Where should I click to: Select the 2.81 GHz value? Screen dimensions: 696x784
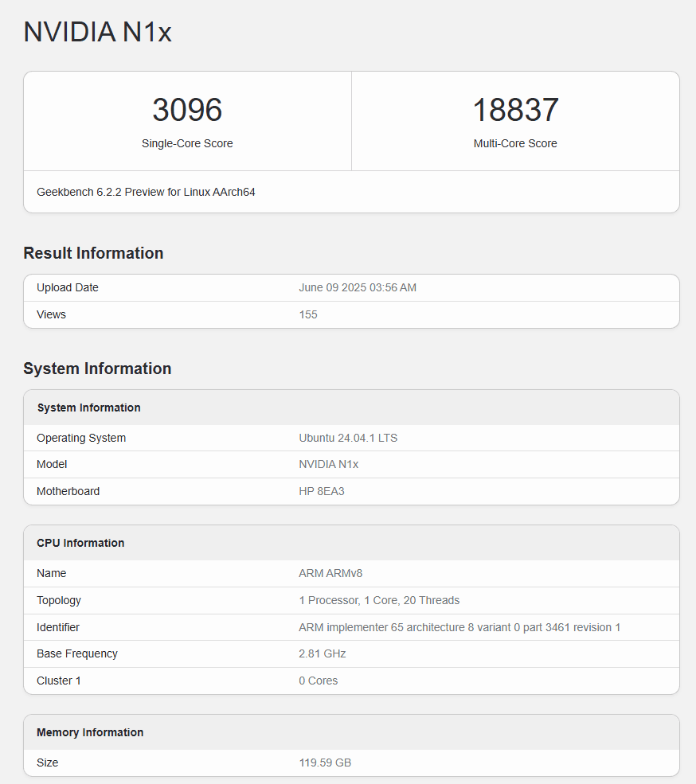pyautogui.click(x=323, y=654)
